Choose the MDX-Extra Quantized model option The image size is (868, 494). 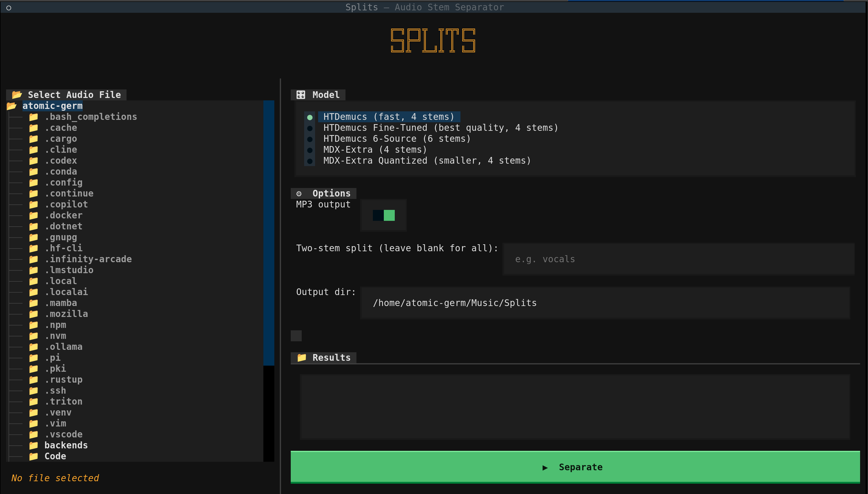click(x=427, y=161)
